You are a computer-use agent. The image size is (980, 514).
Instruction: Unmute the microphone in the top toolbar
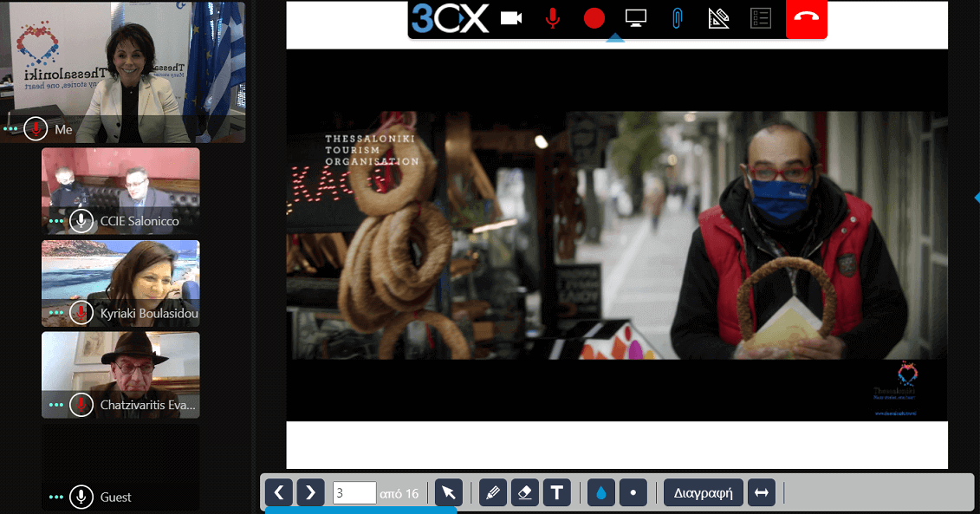[552, 18]
